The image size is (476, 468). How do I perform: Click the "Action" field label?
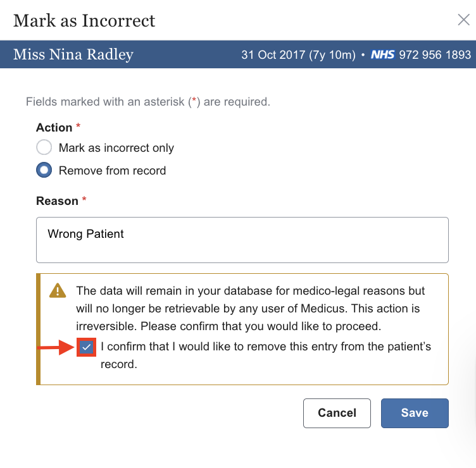pyautogui.click(x=54, y=127)
